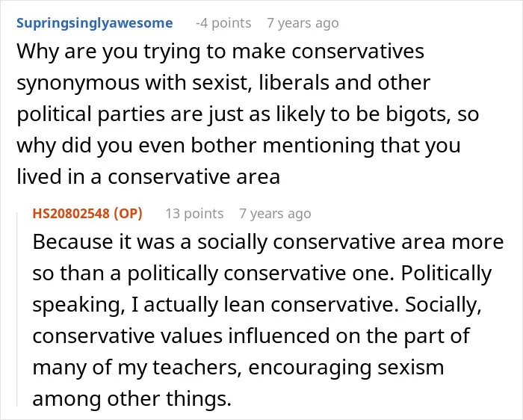Viewport: 523px width, 420px height.
Task: Open Supringsinglyawesome's user profile
Action: click(95, 23)
